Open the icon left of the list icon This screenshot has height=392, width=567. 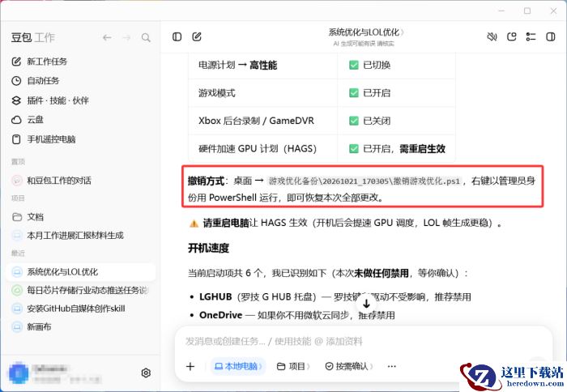coord(511,37)
